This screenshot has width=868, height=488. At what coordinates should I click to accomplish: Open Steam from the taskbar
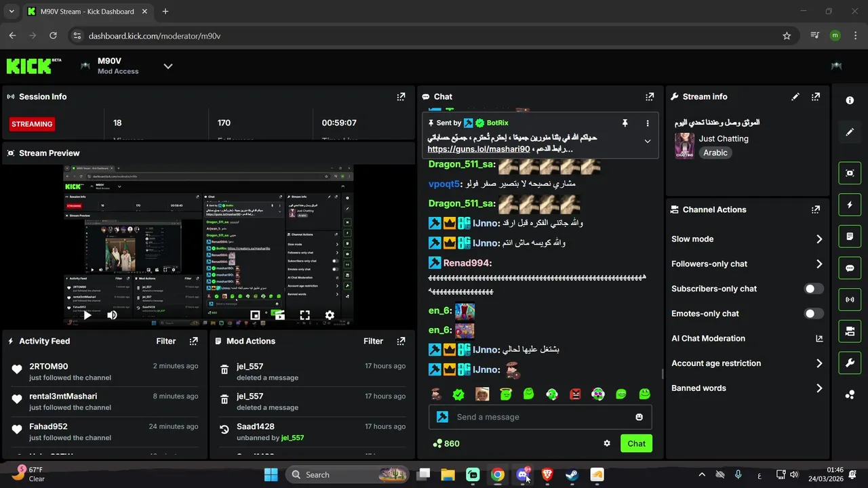click(x=572, y=474)
